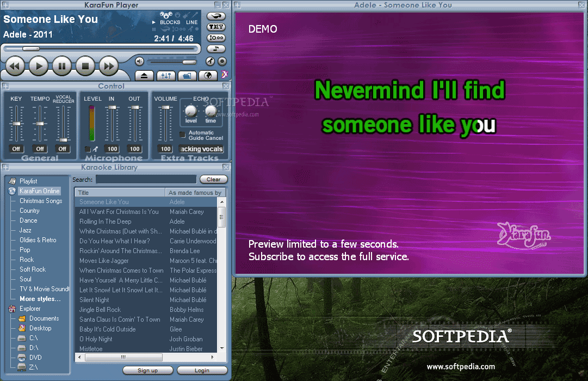Select the Soft Rock category
The height and width of the screenshot is (381, 588).
33,269
